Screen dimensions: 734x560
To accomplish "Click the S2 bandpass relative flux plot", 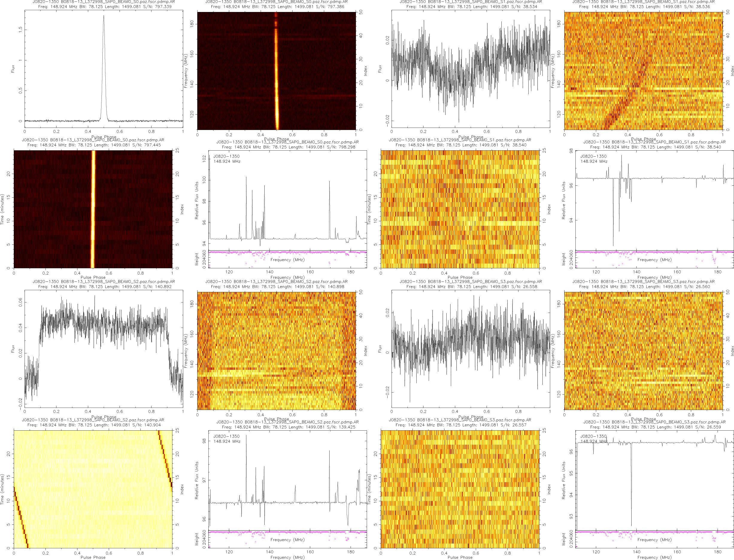I will coord(288,480).
